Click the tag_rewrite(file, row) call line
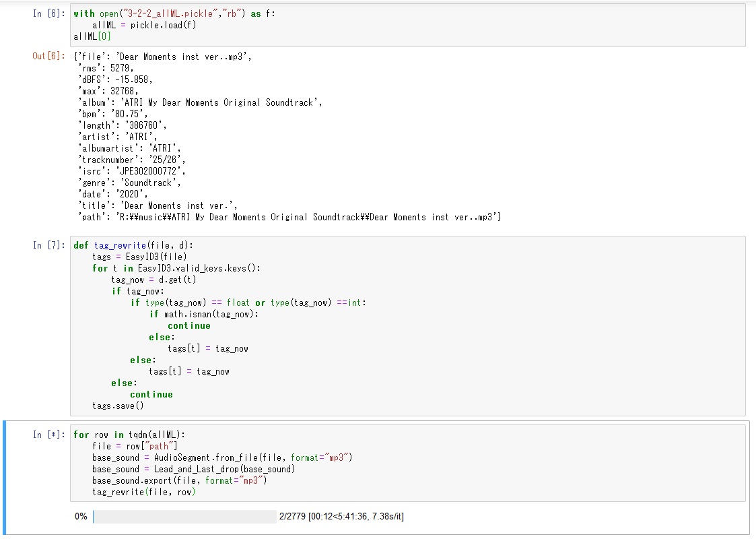 pos(144,492)
